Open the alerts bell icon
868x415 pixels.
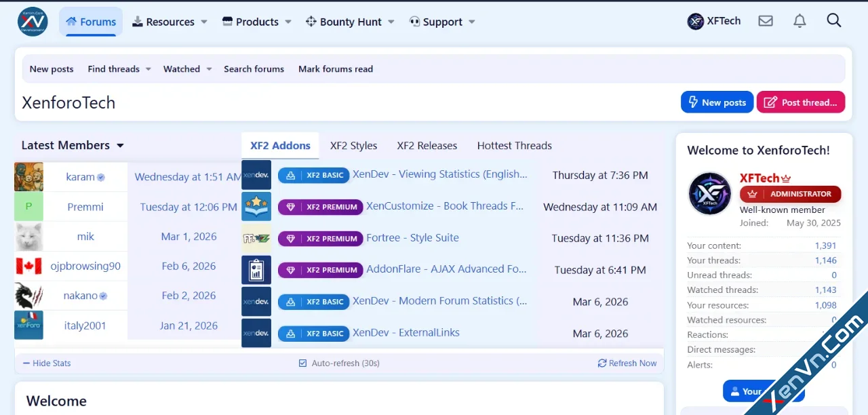point(800,21)
